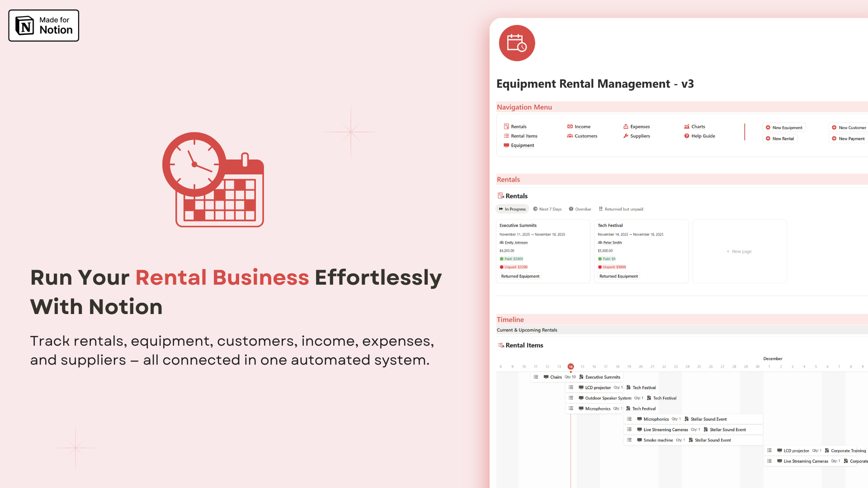Open the Rentals navigation link
The image size is (868, 488).
pos(518,127)
